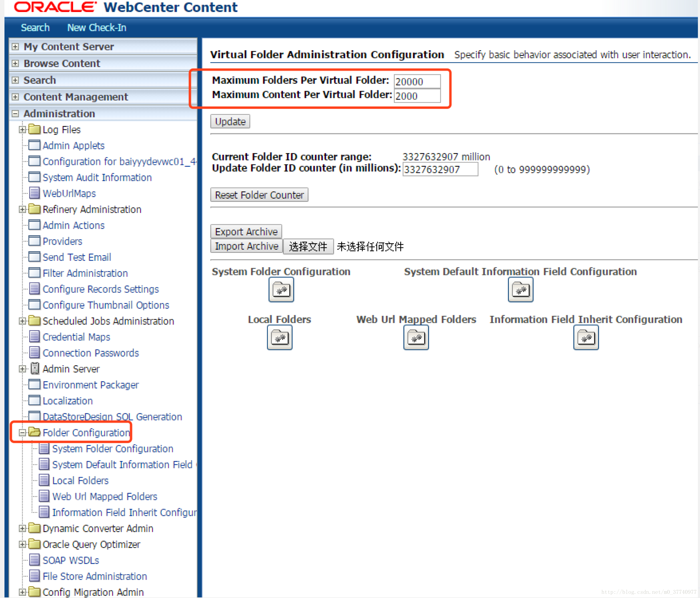Open the Search item in the top bar
This screenshot has width=700, height=598.
click(35, 28)
